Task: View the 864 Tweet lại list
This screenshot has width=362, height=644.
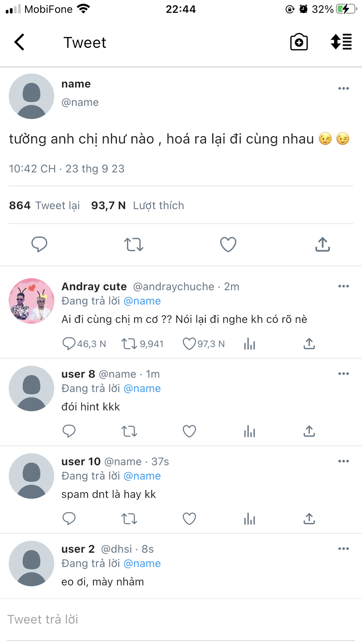Action: (44, 205)
